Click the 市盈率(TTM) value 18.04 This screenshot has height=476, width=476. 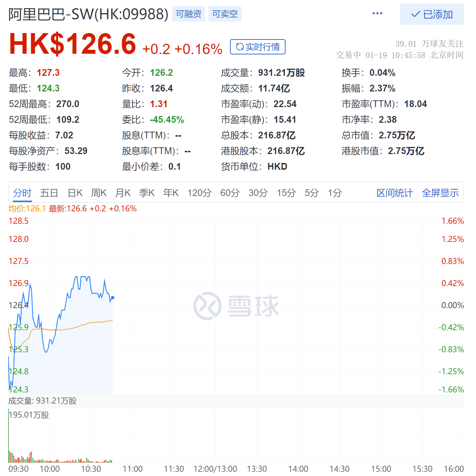coord(415,104)
